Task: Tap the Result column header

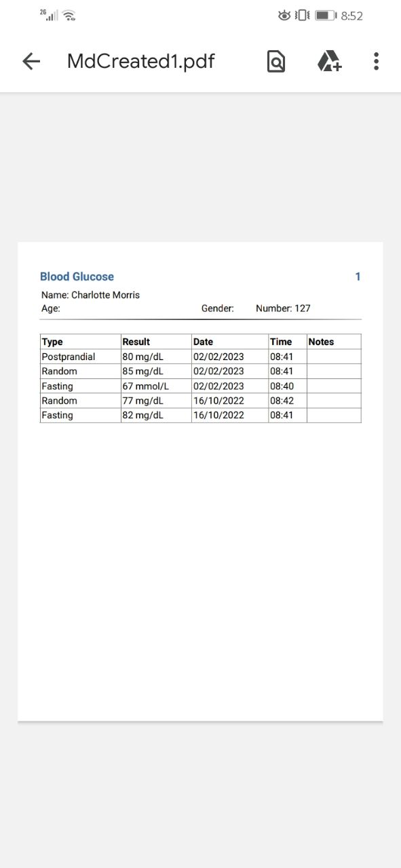Action: (136, 342)
